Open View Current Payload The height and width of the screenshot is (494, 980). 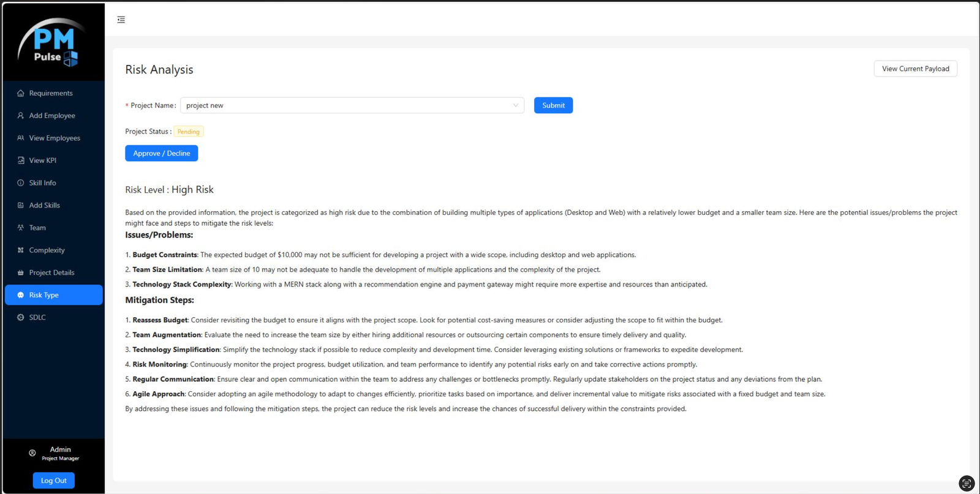915,69
